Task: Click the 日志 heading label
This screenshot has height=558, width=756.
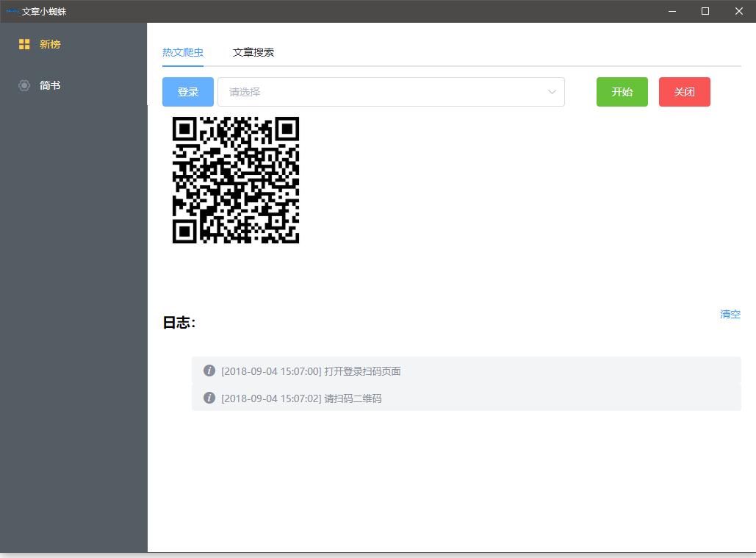Action: tap(179, 322)
